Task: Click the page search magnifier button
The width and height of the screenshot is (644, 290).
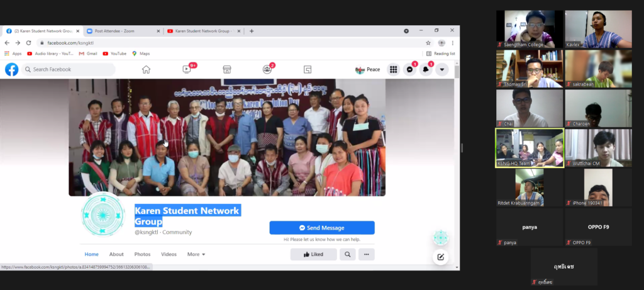Action: pos(347,254)
